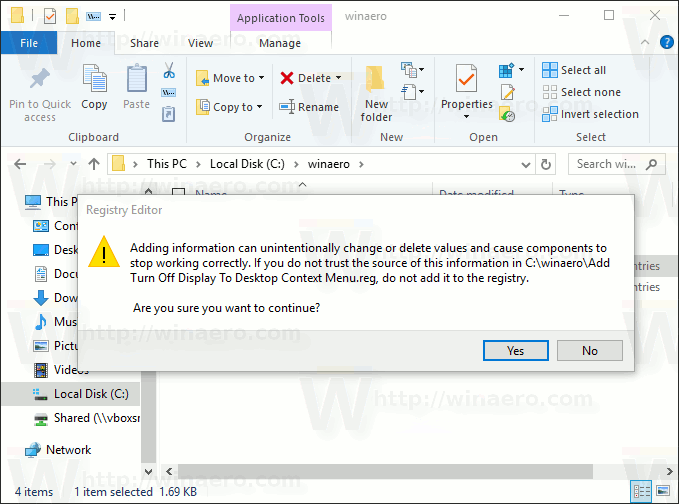Expand the Copy to dropdown

pos(259,107)
